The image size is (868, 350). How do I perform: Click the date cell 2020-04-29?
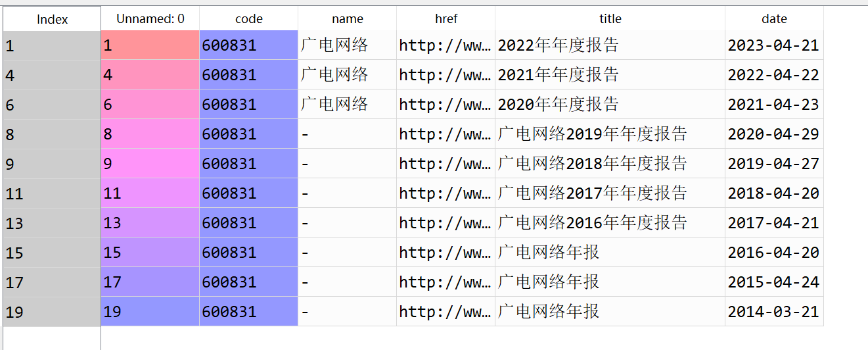775,134
